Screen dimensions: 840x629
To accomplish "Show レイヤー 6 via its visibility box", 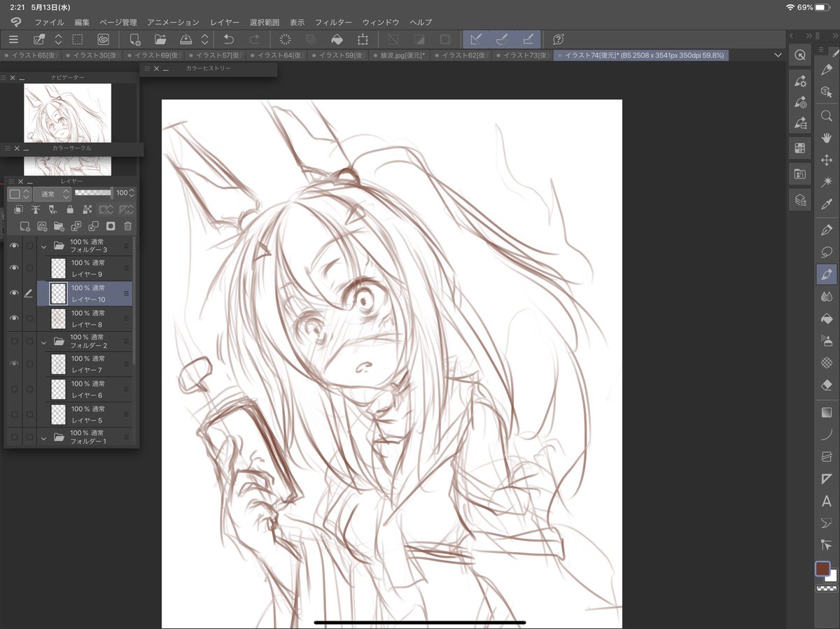I will click(13, 389).
